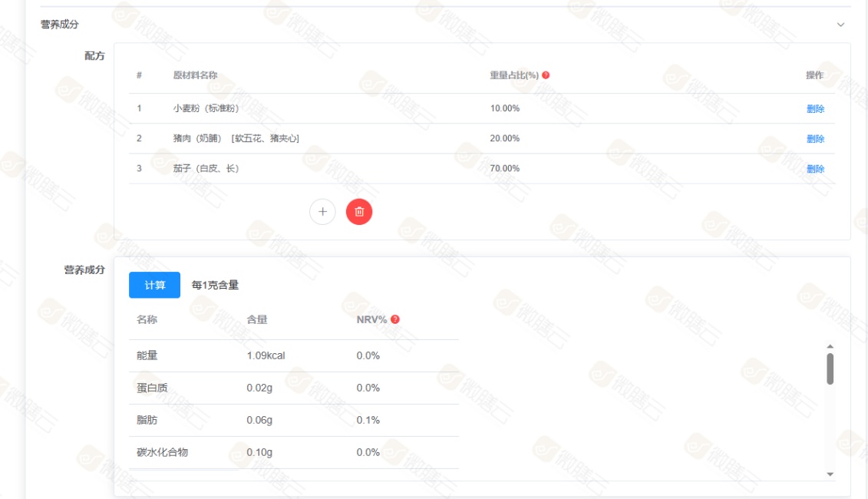The image size is (868, 499).
Task: Select the 能量 nutrient row
Action: pyautogui.click(x=147, y=355)
